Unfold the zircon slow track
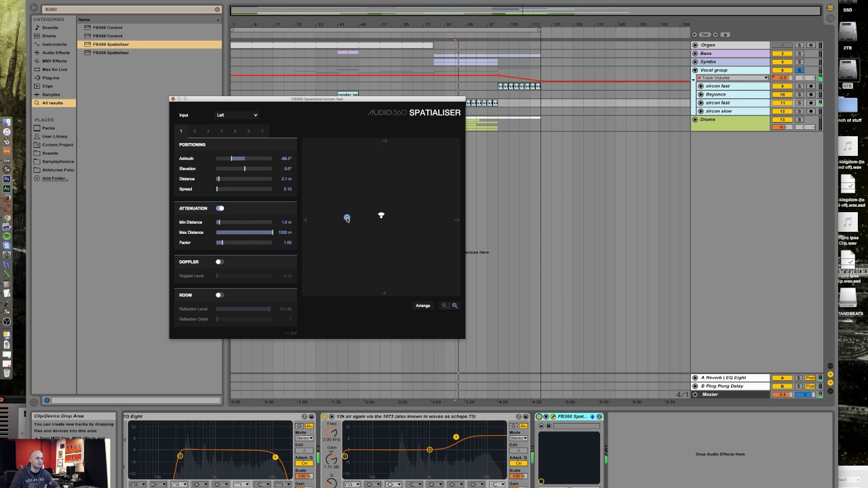 (x=701, y=111)
